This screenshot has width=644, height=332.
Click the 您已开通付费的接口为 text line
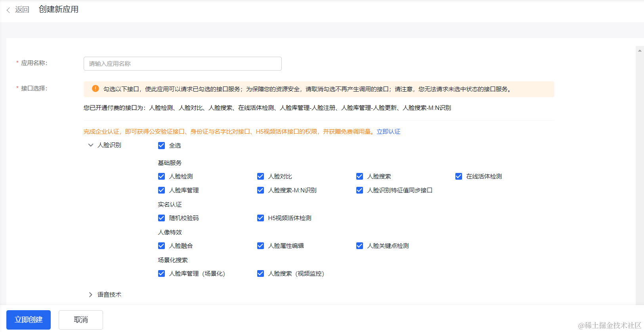[x=267, y=108]
